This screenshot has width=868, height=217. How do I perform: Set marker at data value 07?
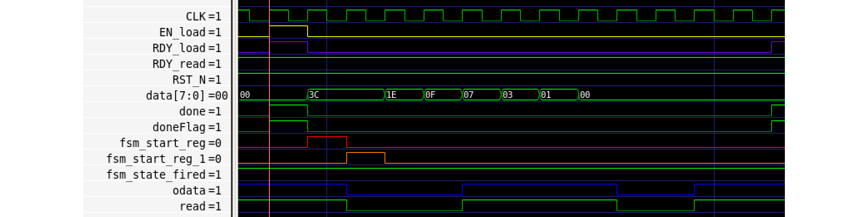click(481, 95)
